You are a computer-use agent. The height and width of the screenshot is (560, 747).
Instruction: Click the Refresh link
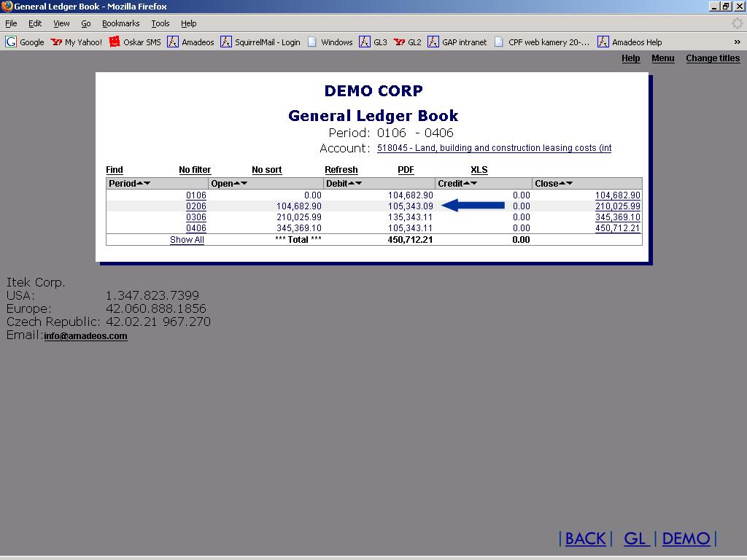tap(341, 169)
